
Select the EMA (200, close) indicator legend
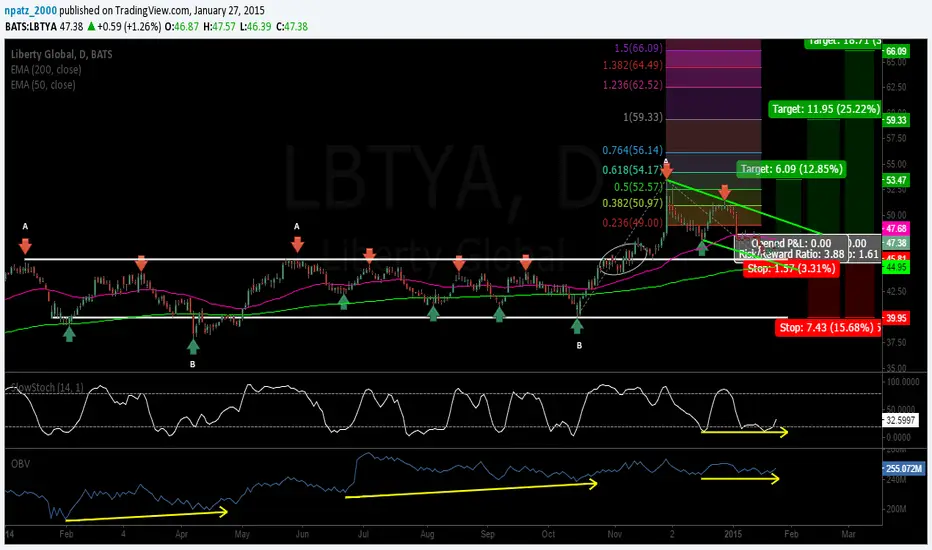tap(46, 70)
